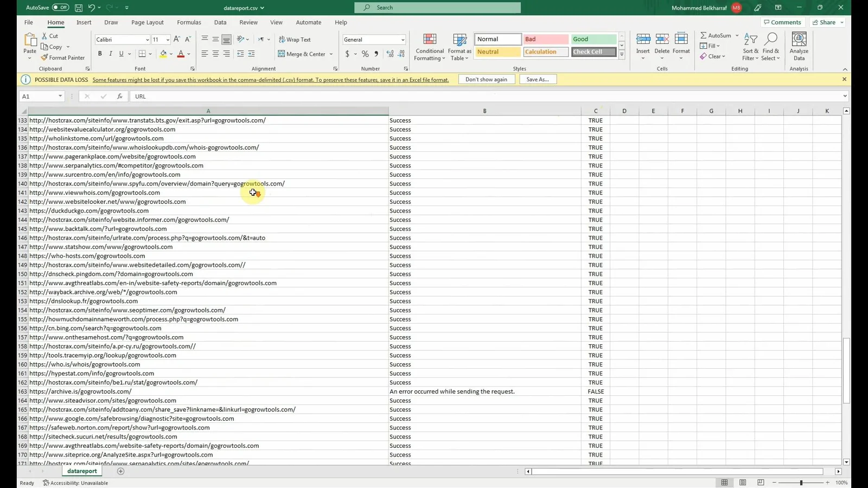Image resolution: width=868 pixels, height=488 pixels.
Task: Toggle the AutoSave switch
Action: point(60,8)
